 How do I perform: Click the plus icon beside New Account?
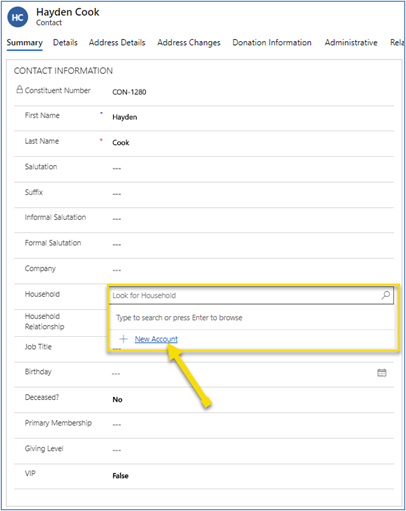[124, 339]
